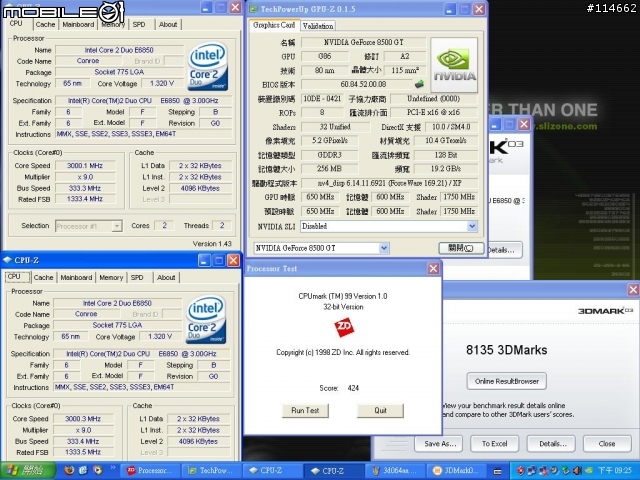Expand hidden quick launch items chevron
This screenshot has height=480, width=640.
(113, 468)
